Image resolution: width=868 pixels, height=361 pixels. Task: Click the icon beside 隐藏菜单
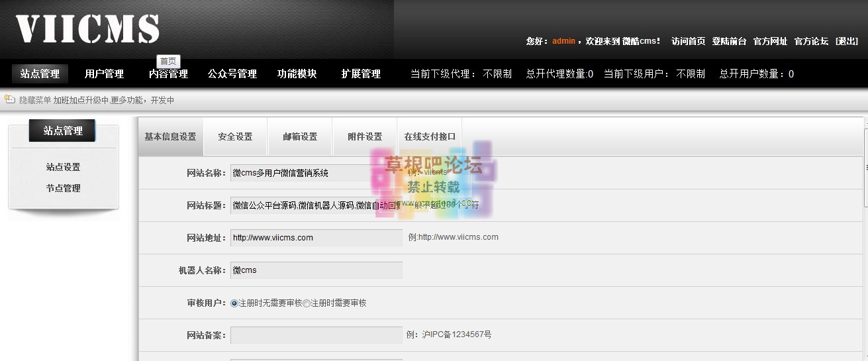click(x=9, y=100)
